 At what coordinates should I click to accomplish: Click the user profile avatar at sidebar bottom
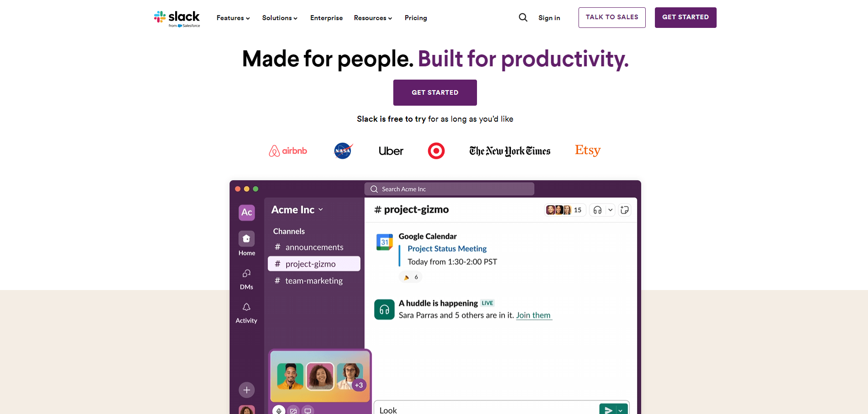[x=246, y=410]
